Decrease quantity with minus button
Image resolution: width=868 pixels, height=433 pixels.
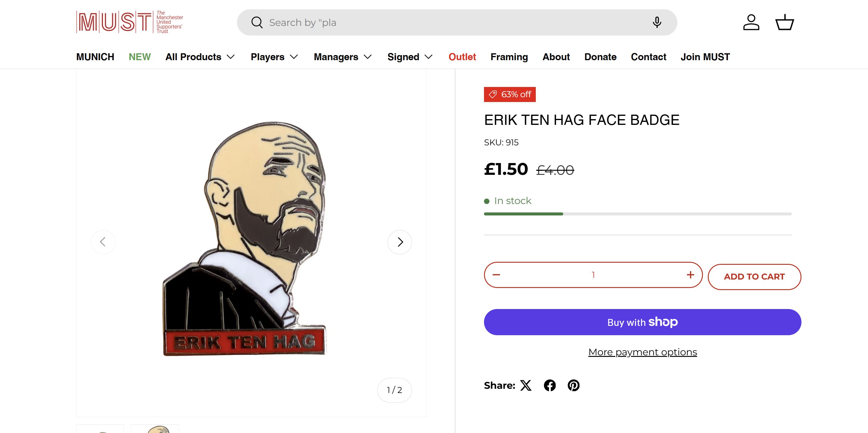496,275
